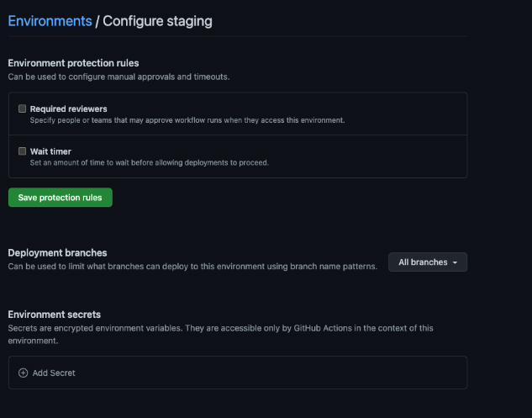The image size is (532, 418).
Task: Click the Add Secret text
Action: click(x=54, y=373)
